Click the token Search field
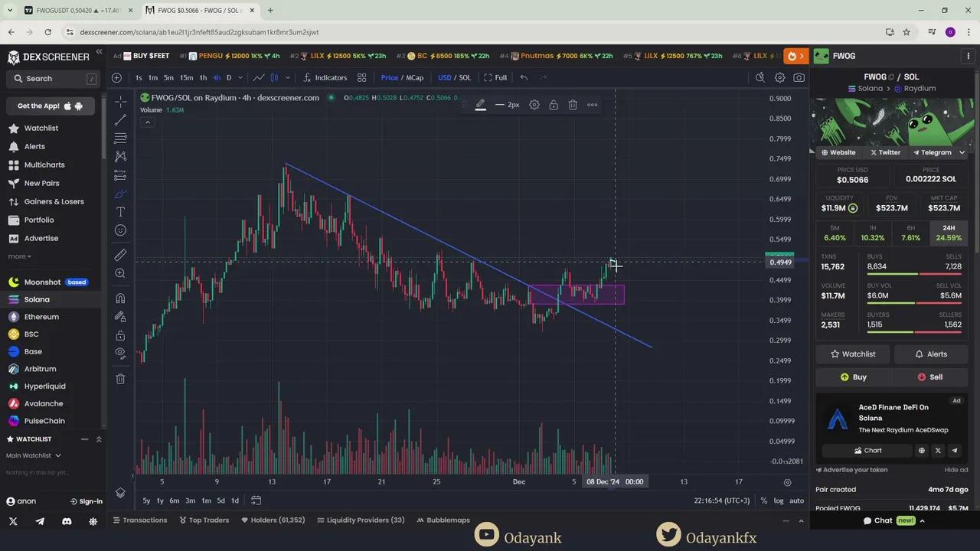Viewport: 980px width, 551px height. 54,78
